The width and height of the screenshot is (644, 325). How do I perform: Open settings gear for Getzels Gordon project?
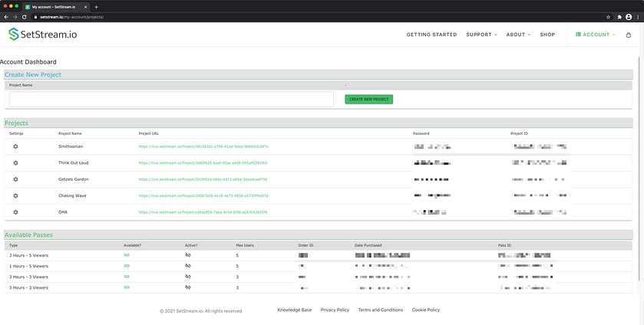pos(15,179)
